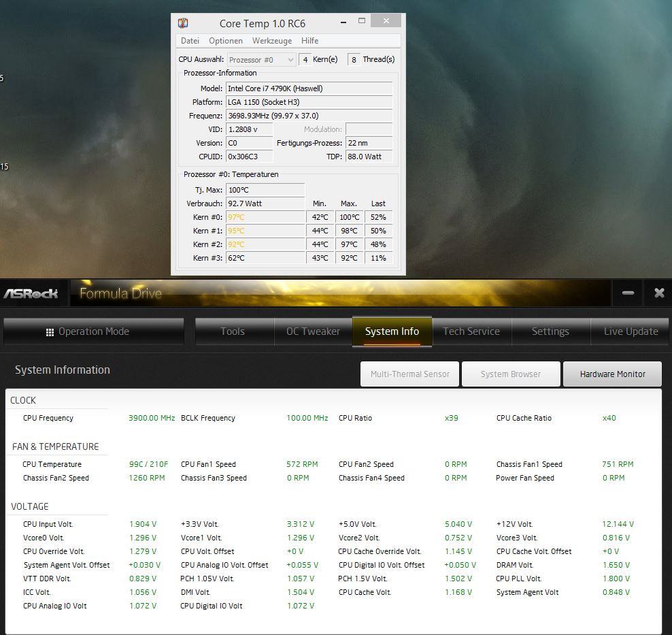Click the CPU Digital IO Volt value 1.072 V
Viewport: 672px width, 635px height.
click(301, 606)
